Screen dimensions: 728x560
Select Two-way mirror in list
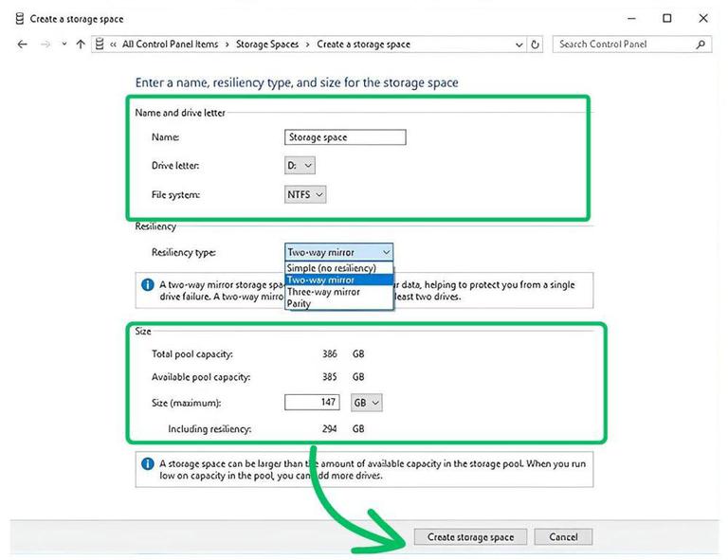coord(339,280)
